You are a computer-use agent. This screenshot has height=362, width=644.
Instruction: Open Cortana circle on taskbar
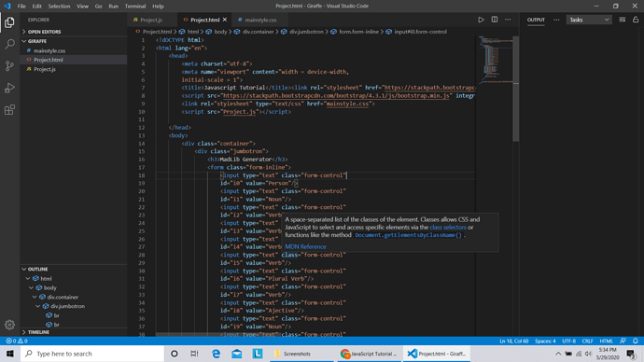[x=175, y=354]
